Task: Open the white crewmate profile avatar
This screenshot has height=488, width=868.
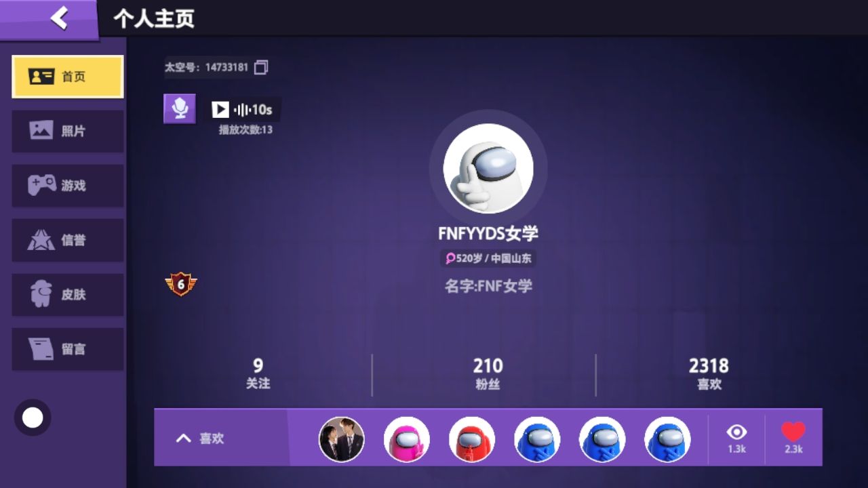Action: [488, 169]
